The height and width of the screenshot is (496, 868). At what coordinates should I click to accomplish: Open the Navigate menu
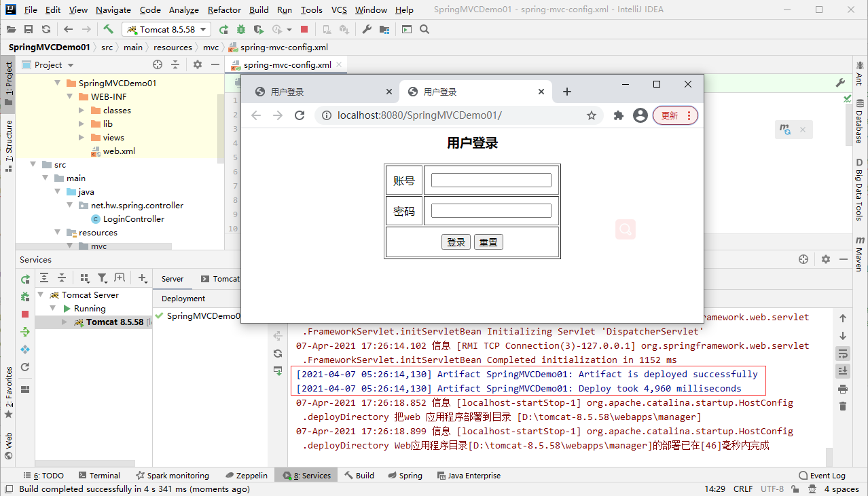[x=113, y=9]
